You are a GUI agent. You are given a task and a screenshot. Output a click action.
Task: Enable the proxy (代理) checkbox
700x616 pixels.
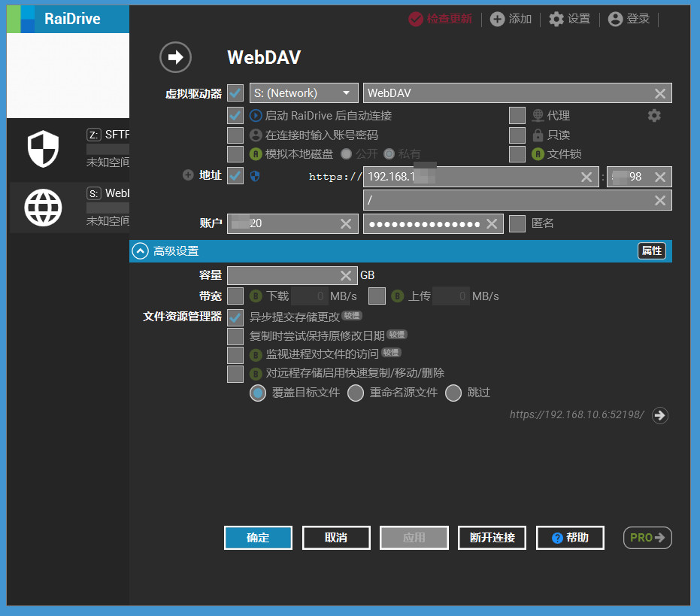[x=517, y=116]
